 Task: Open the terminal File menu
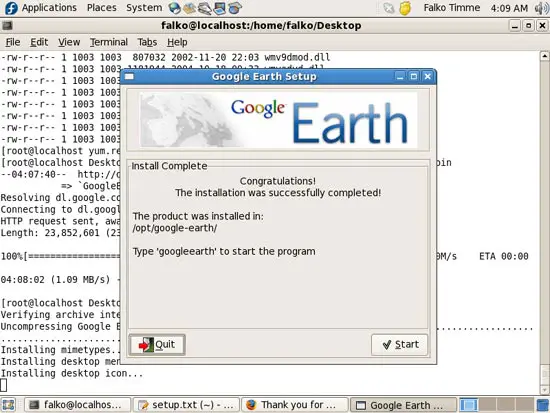click(13, 42)
